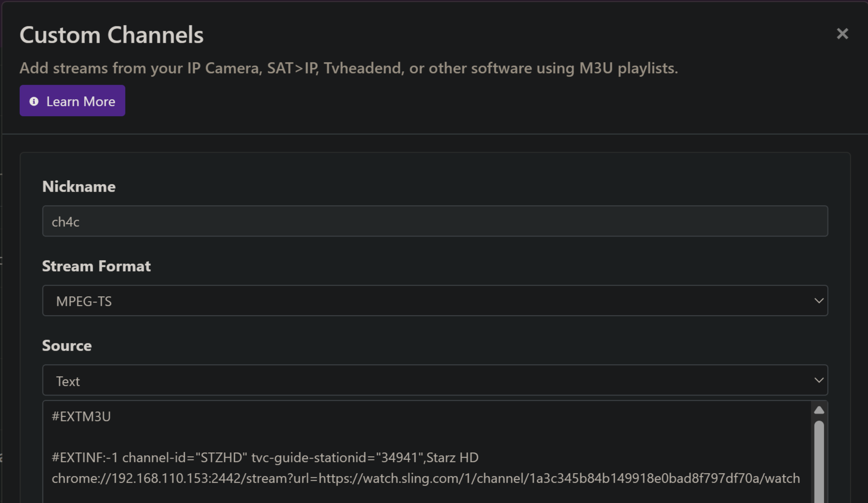
Task: Open the Stream Format MPEG-TS dropdown
Action: [434, 301]
